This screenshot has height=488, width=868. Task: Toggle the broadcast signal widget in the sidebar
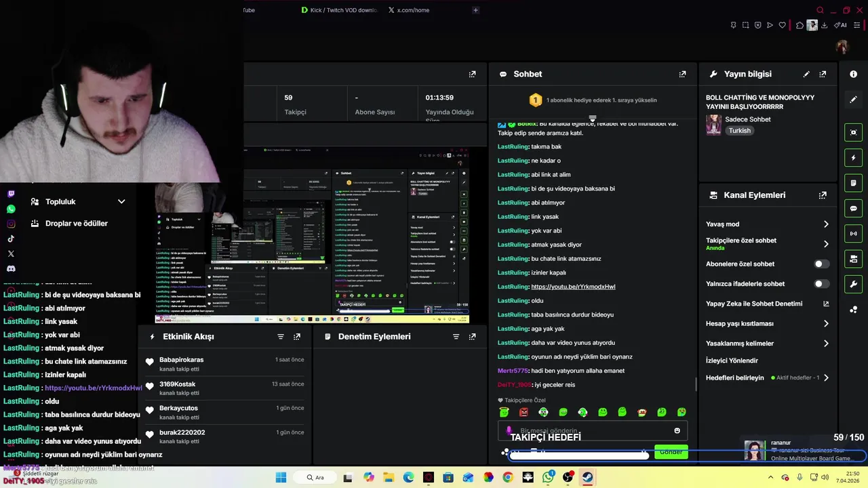(853, 234)
